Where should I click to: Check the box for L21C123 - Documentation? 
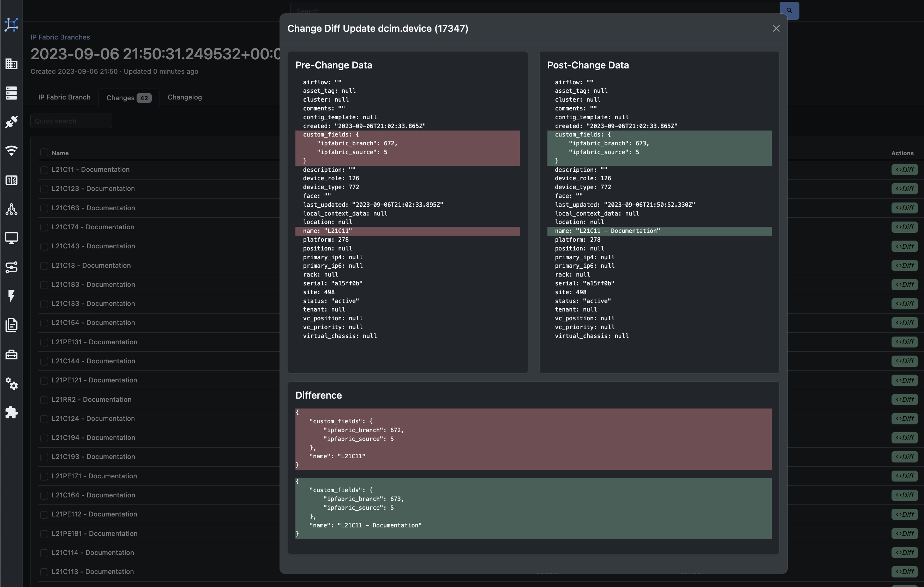pyautogui.click(x=44, y=189)
